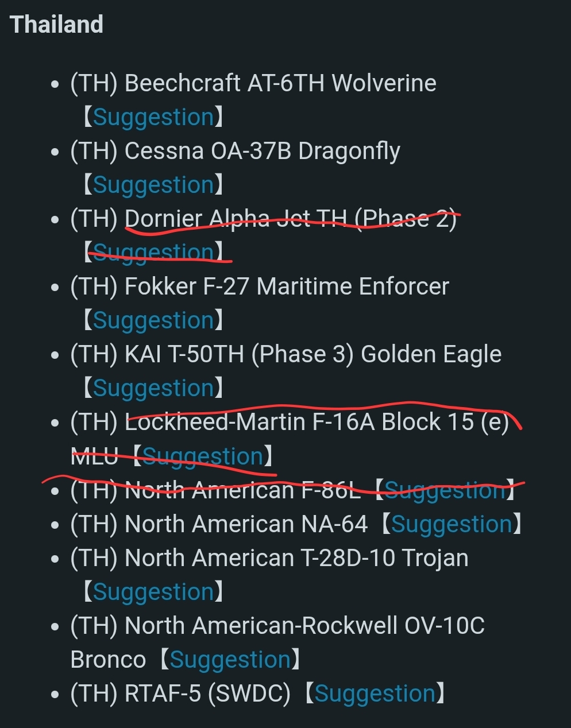The height and width of the screenshot is (728, 571).
Task: Open the OV-10C Bronco Suggestion link
Action: pyautogui.click(x=230, y=660)
